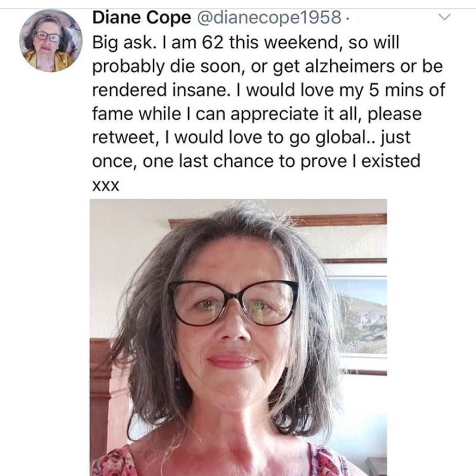Tap the tweet line mentioning 'please'

[x=257, y=114]
